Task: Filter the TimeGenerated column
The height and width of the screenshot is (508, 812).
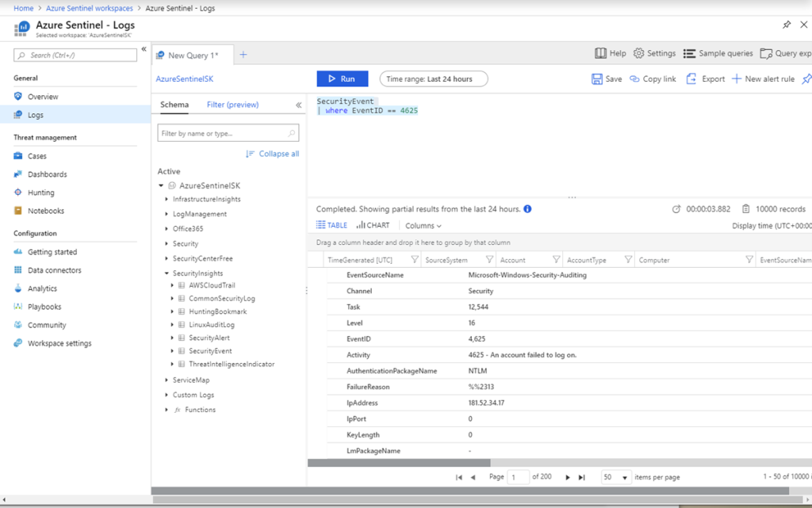Action: coord(414,260)
